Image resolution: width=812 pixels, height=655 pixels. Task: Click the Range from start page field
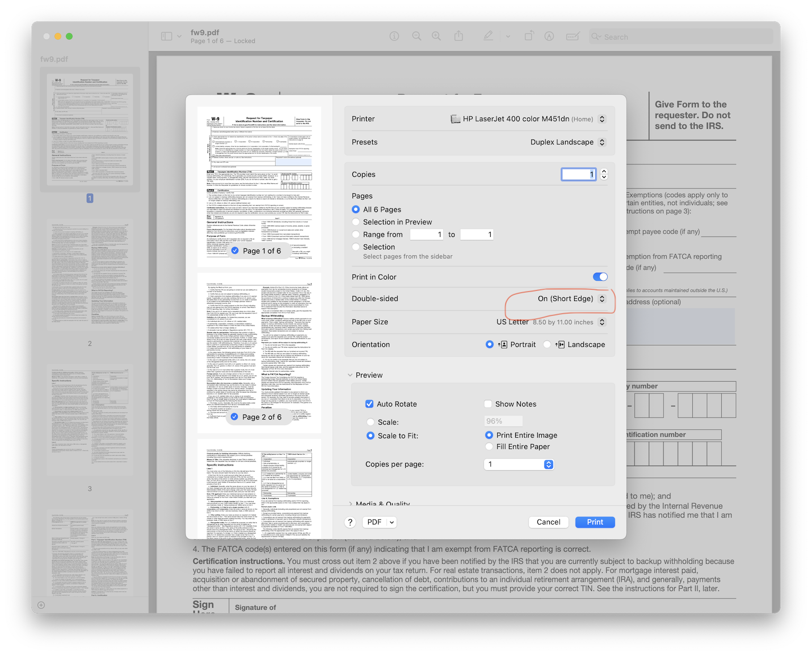(x=427, y=234)
